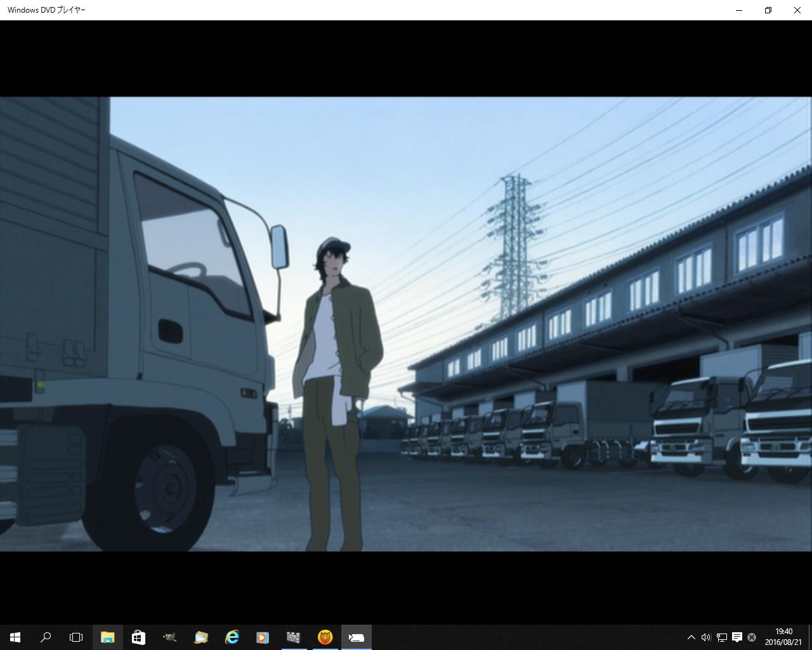Screen dimensions: 812x650
Task: Show hidden system tray icons
Action: pyautogui.click(x=691, y=637)
